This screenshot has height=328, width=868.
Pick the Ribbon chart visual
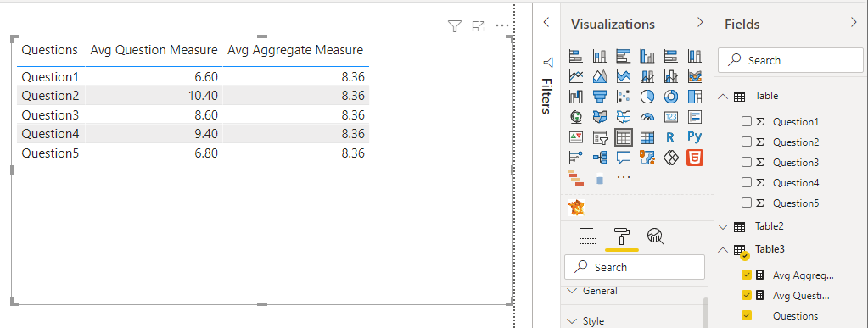coord(695,76)
